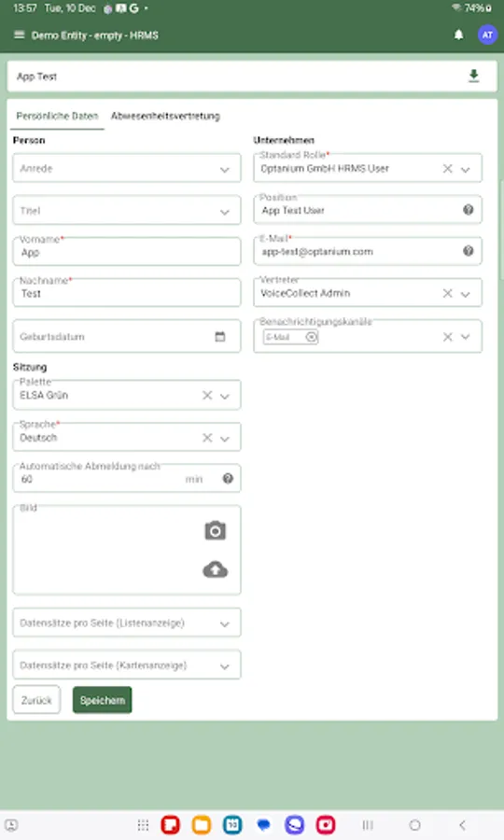The height and width of the screenshot is (840, 504).
Task: Click the Geburtsdatum date field
Action: [127, 336]
